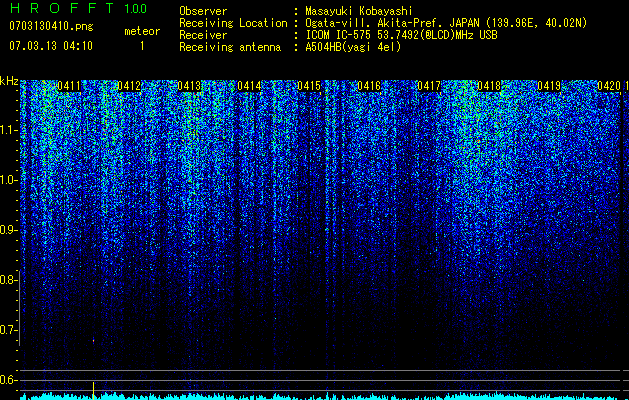The height and width of the screenshot is (400, 629).
Task: Click the 0420 time marker
Action: click(609, 86)
